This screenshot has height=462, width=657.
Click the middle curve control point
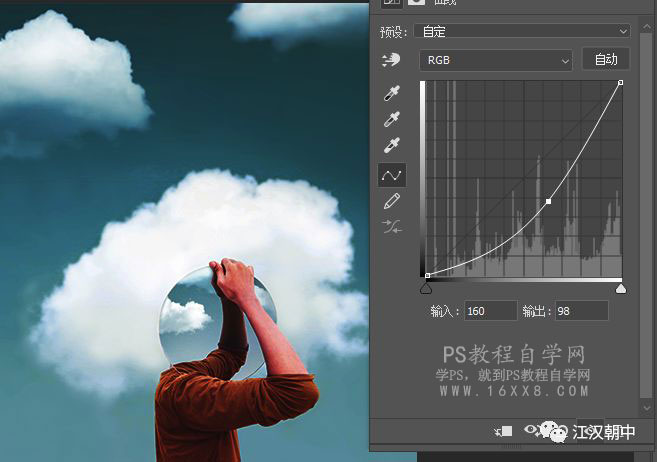pos(549,202)
